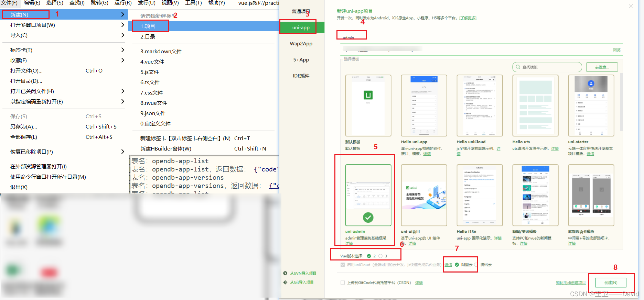Toggle the 启用uniCloud checkbox
The image size is (644, 300).
[x=342, y=265]
